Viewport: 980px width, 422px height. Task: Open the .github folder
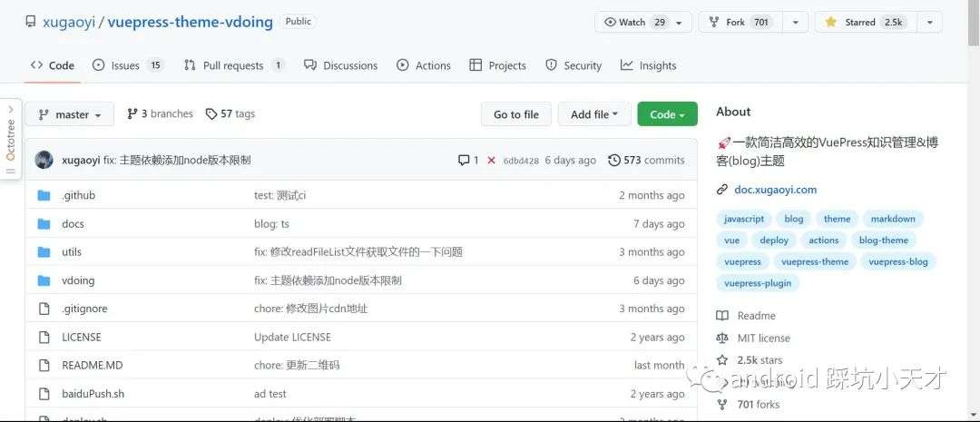coord(78,195)
